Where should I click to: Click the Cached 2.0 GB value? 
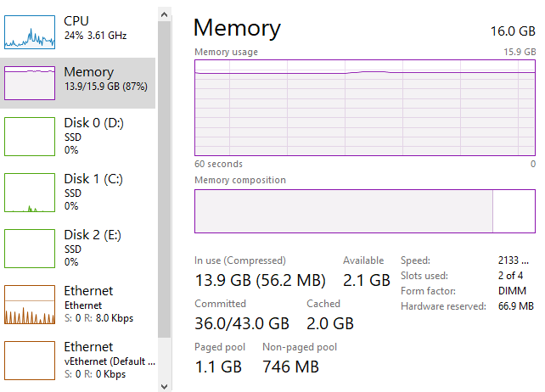(x=330, y=323)
